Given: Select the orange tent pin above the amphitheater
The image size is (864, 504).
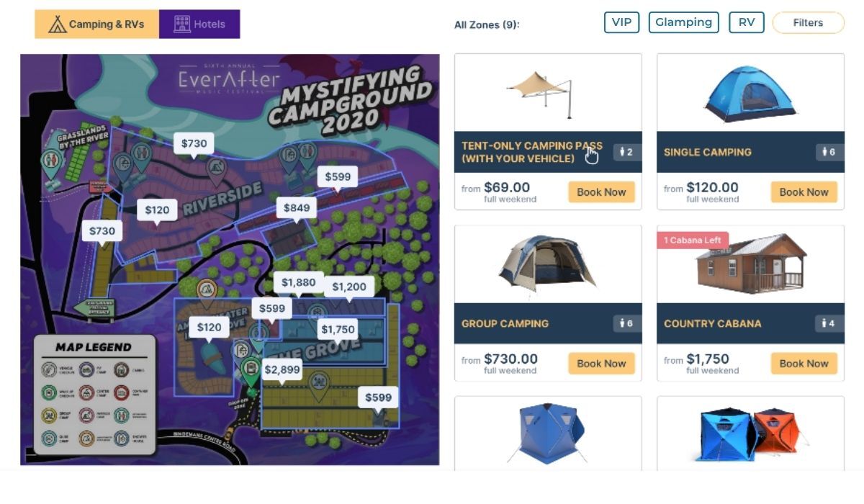Looking at the screenshot, I should pos(207,290).
